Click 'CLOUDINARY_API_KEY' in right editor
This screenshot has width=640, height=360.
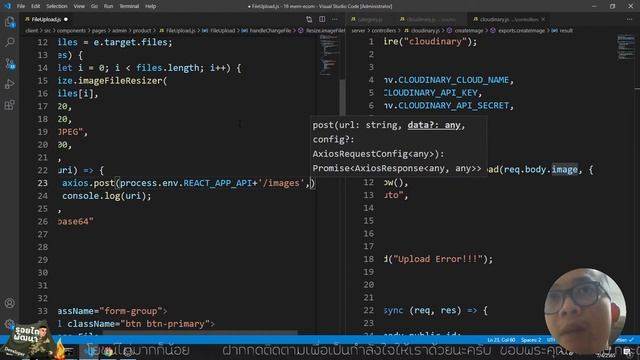click(x=431, y=93)
